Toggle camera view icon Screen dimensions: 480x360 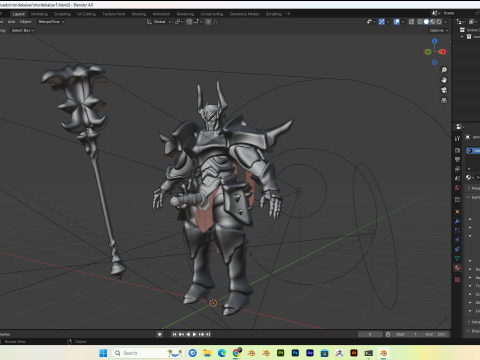coord(444,90)
